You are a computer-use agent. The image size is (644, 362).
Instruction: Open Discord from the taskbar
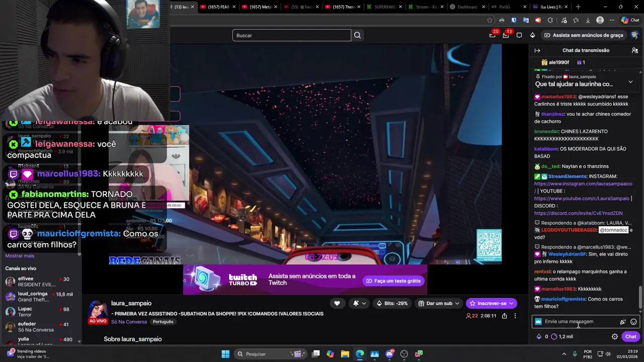(x=389, y=354)
